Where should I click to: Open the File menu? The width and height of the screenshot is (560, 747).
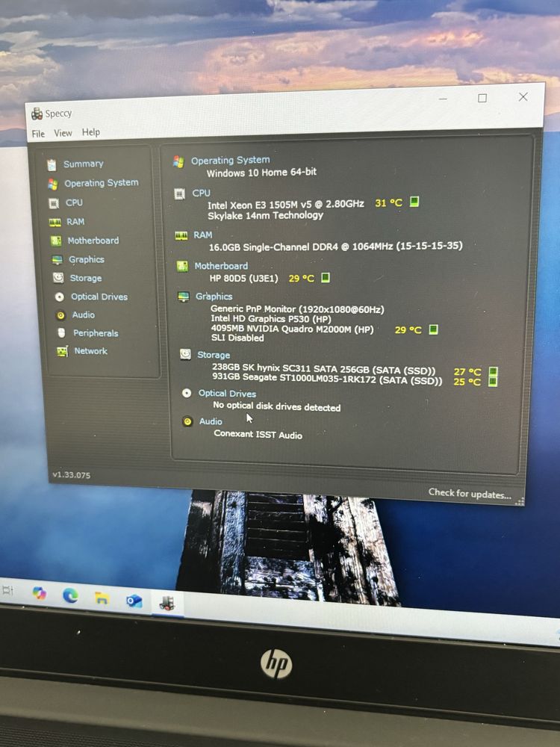38,134
